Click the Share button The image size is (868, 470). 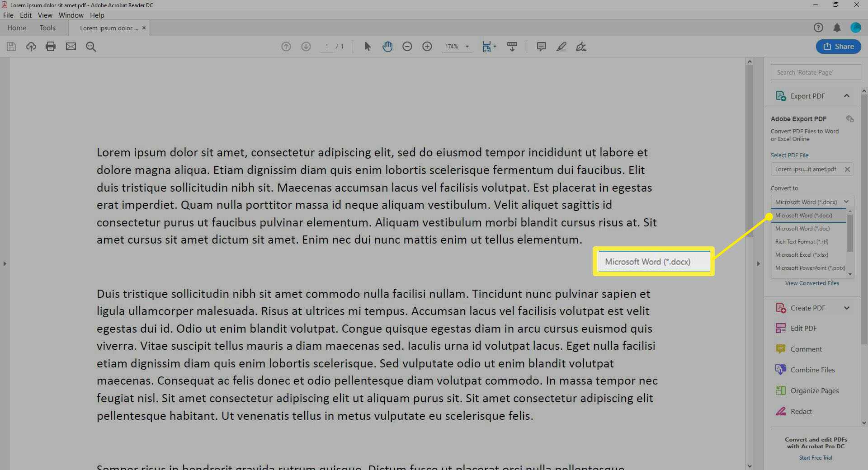(838, 47)
